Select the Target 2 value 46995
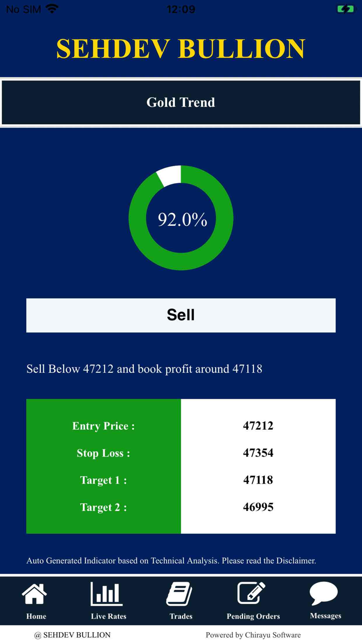Image resolution: width=362 pixels, height=644 pixels. pos(258,507)
